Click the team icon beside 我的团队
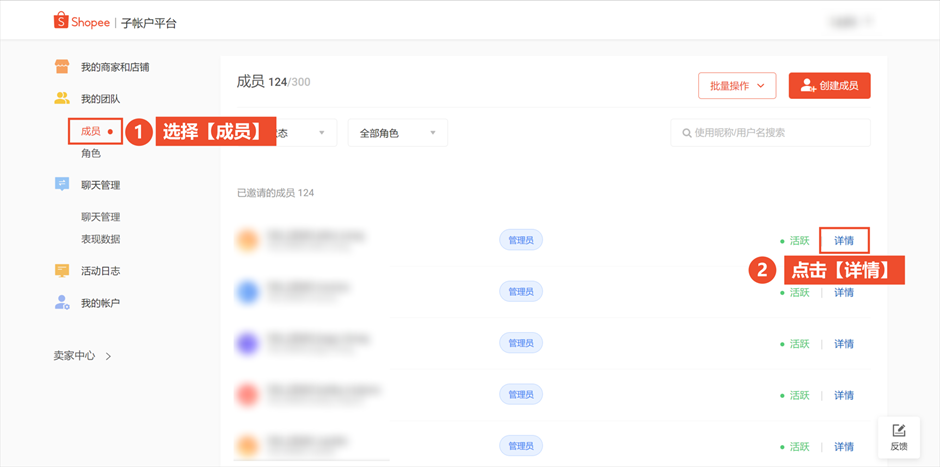Image resolution: width=940 pixels, height=467 pixels. (x=62, y=98)
